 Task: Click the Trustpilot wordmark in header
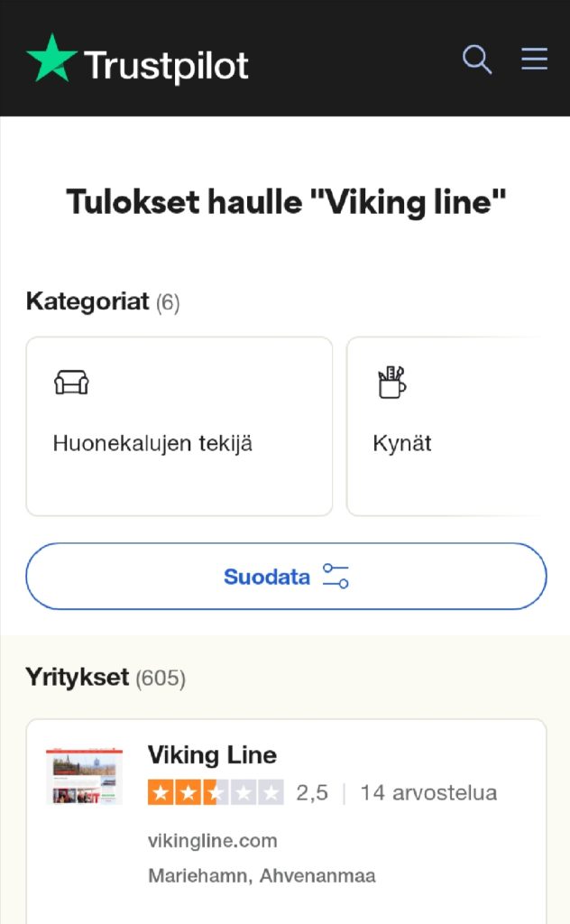(x=166, y=65)
